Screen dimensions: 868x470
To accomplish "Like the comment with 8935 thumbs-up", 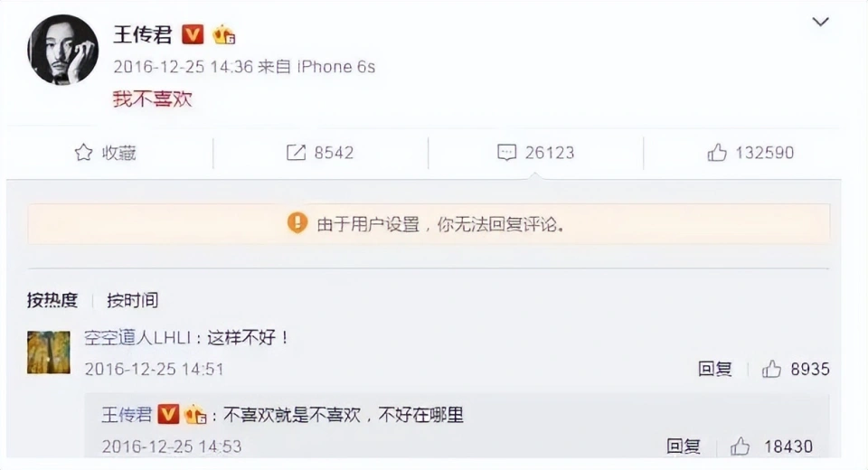I will [x=771, y=369].
